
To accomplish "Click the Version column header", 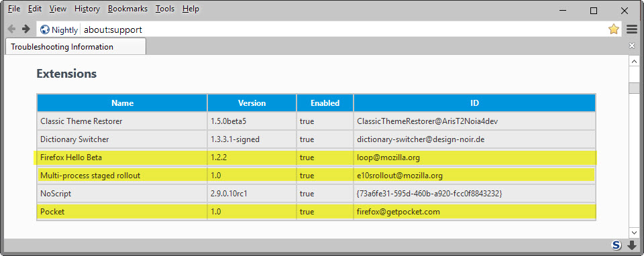I will pos(252,103).
